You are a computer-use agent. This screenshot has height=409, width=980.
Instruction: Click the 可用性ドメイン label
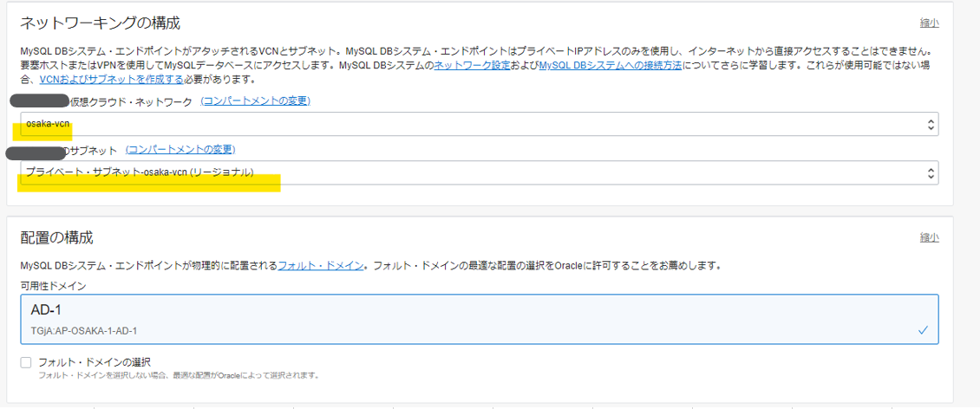[x=53, y=285]
